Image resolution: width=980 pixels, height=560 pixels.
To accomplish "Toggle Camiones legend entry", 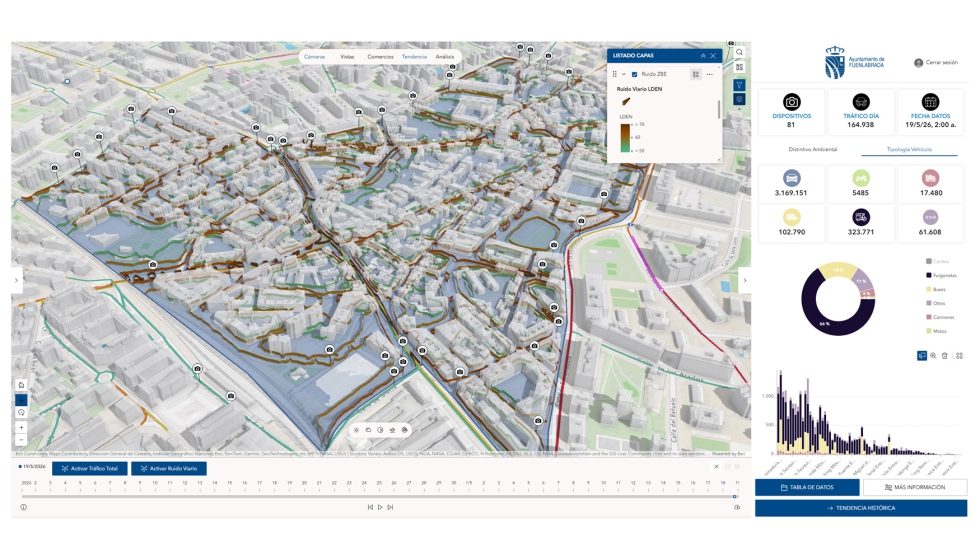I will coord(940,317).
